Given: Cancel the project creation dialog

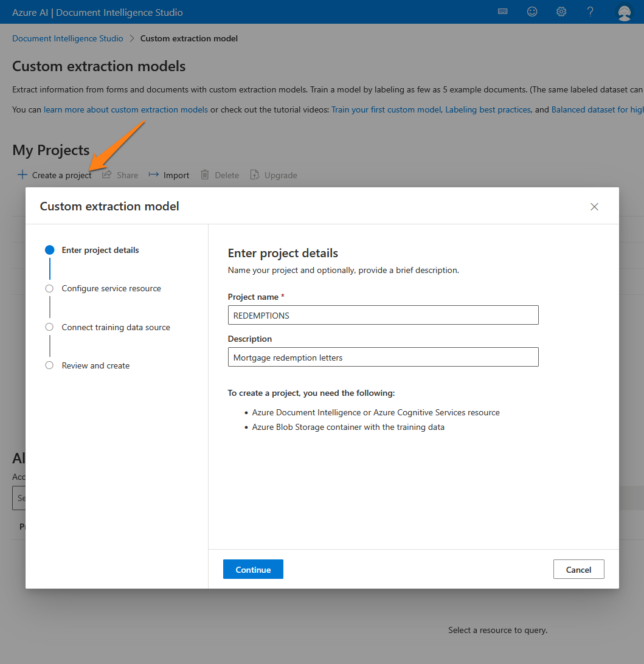Looking at the screenshot, I should [578, 570].
